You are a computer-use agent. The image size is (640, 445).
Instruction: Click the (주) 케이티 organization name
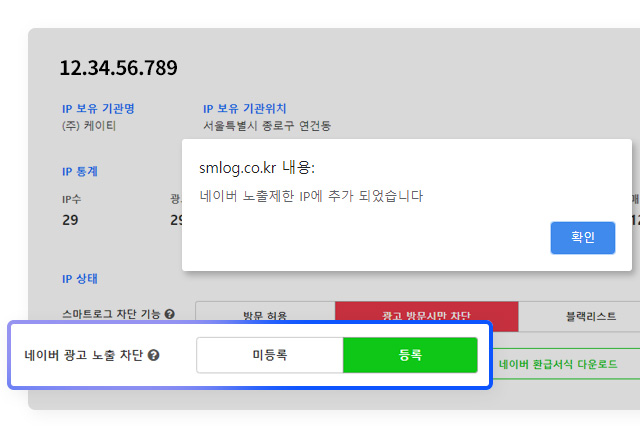point(89,126)
